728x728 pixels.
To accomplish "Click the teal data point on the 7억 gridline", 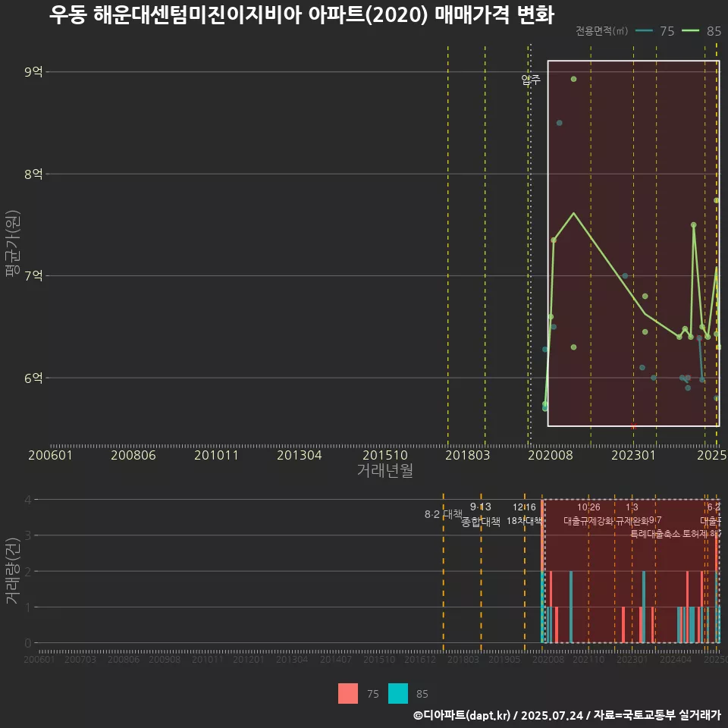I will [x=625, y=276].
